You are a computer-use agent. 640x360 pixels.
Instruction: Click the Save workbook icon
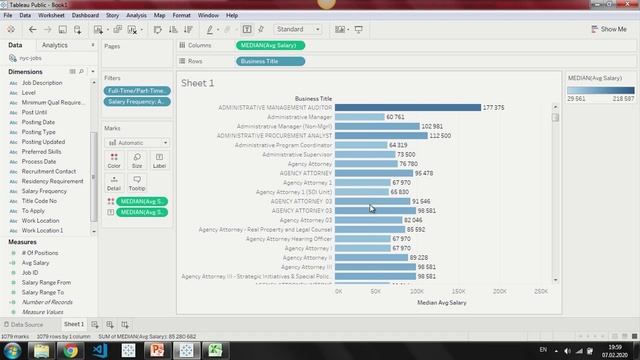(x=62, y=29)
